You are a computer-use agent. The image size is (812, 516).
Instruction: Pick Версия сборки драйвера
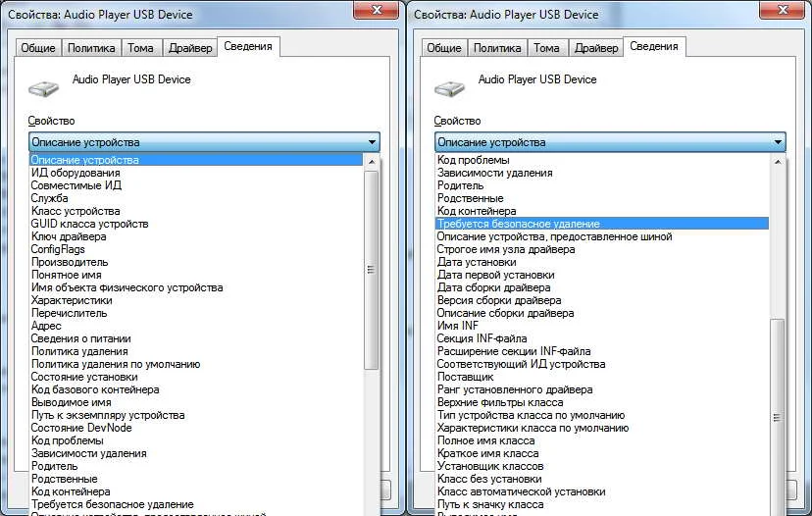602,300
